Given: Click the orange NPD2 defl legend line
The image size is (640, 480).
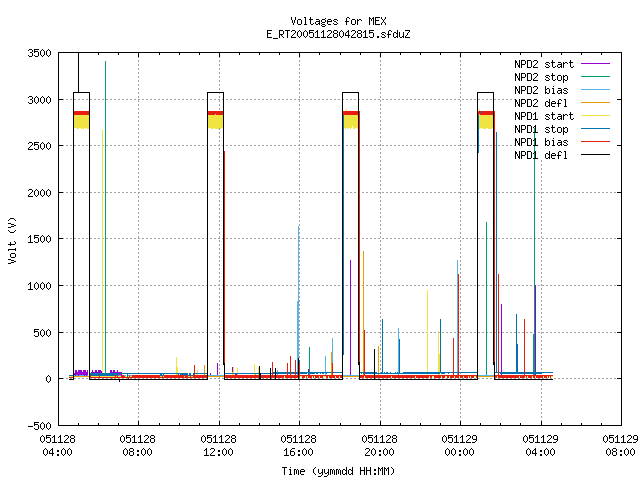Looking at the screenshot, I should coord(596,103).
